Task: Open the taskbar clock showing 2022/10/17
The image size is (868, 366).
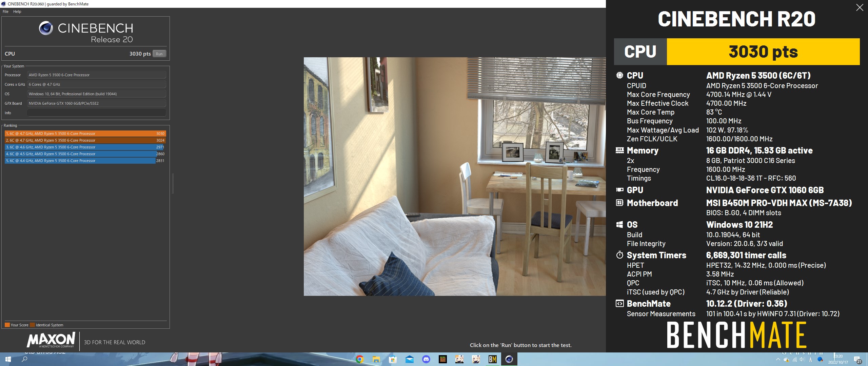Action: click(838, 359)
